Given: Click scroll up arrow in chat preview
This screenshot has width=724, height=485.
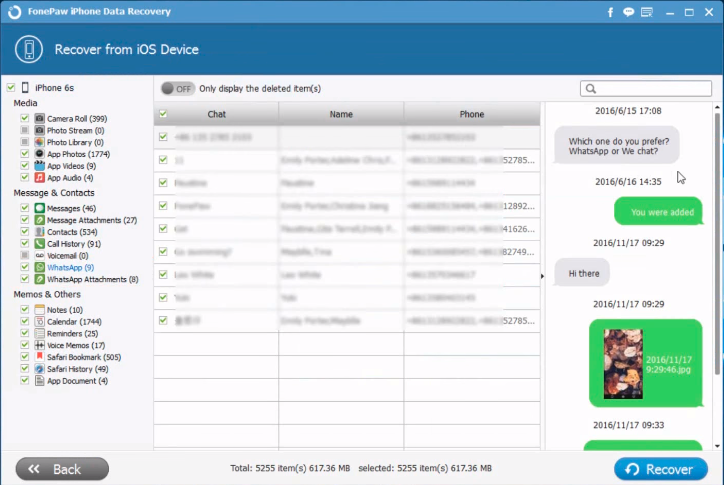Looking at the screenshot, I should tap(717, 108).
